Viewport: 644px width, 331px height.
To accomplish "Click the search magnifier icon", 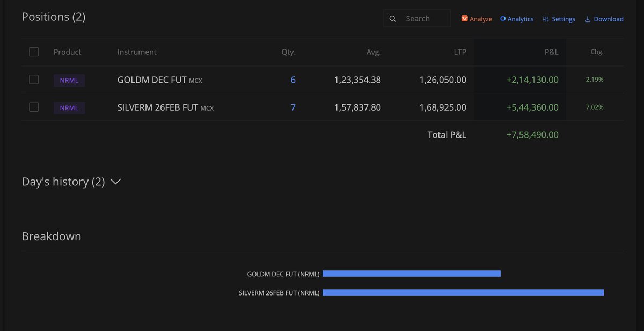I will [393, 19].
